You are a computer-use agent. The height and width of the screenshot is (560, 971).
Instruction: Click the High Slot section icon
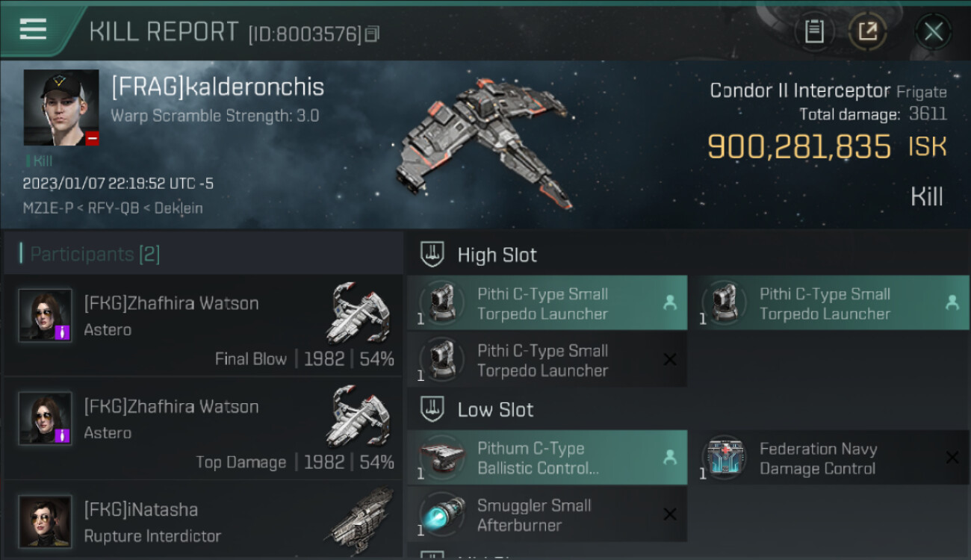pos(432,255)
